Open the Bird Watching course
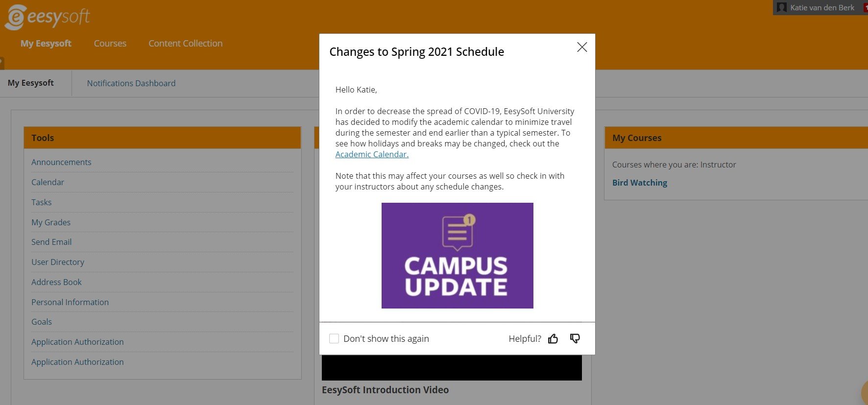 tap(639, 182)
